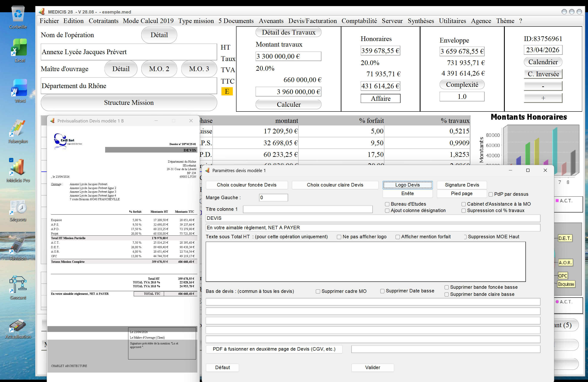This screenshot has height=382, width=588.
Task: Open the Calendrier button
Action: pos(543,62)
